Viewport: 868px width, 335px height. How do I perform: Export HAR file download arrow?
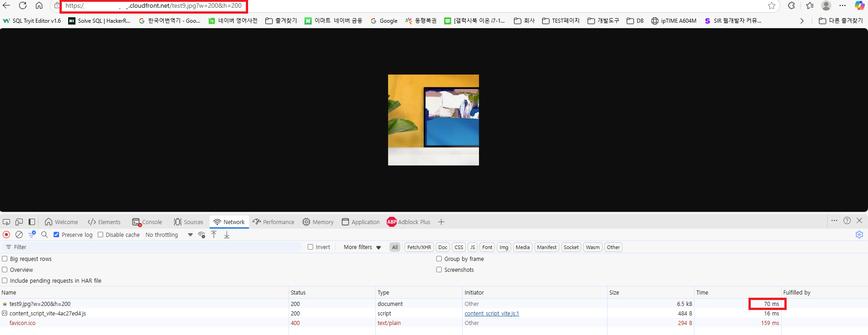tap(227, 235)
